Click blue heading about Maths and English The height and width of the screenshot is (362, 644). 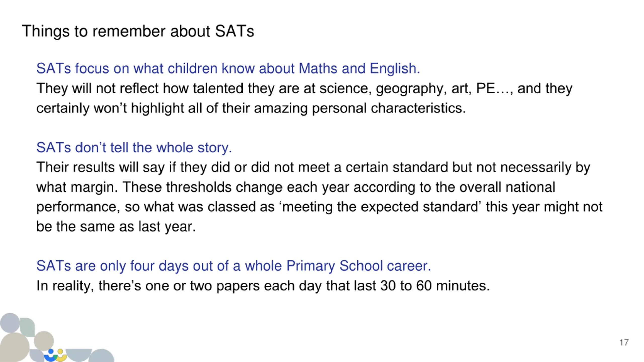228,68
